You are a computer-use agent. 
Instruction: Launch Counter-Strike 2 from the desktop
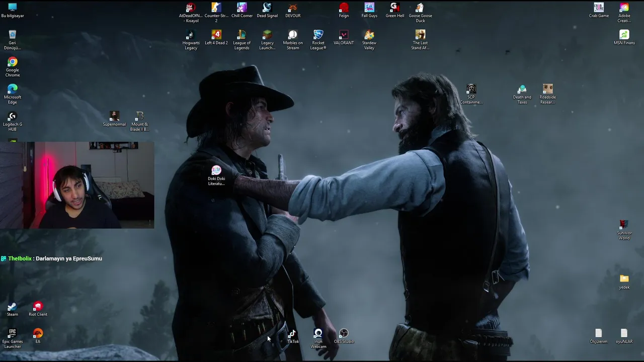pos(216,13)
